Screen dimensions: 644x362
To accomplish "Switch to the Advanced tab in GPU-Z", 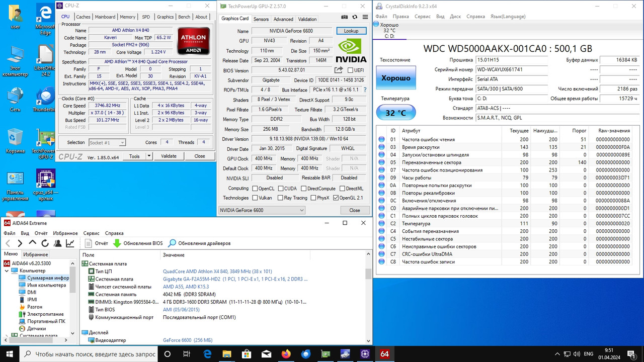I will (283, 19).
